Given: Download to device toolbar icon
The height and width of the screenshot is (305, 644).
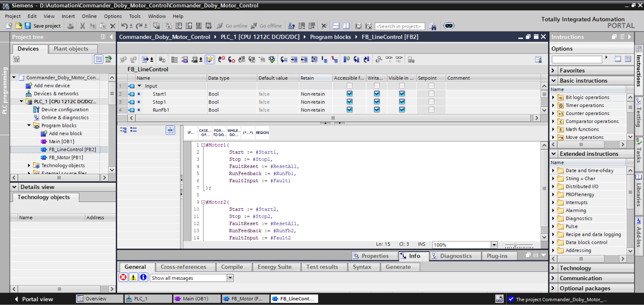Looking at the screenshot, I should [179, 26].
